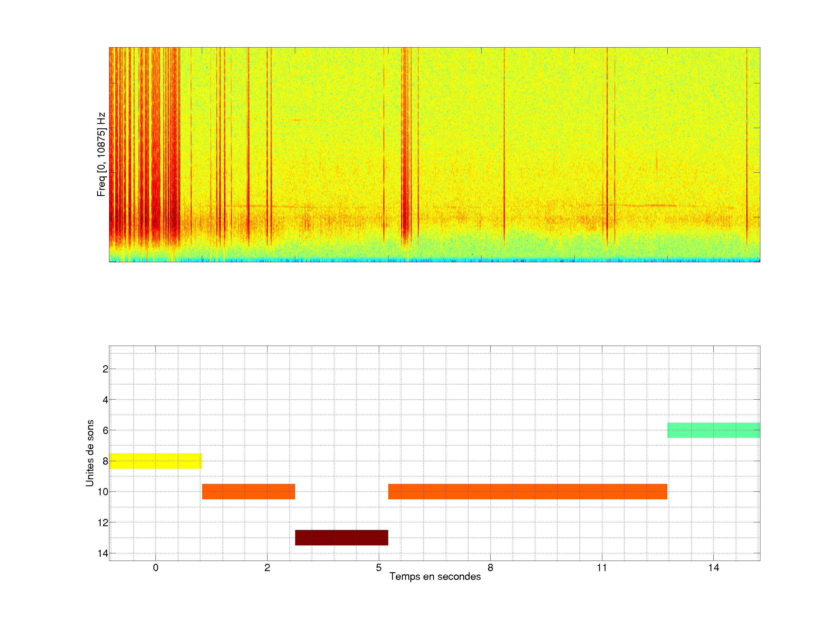Click the green bar at unit 6
The height and width of the screenshot is (630, 840).
(x=713, y=430)
